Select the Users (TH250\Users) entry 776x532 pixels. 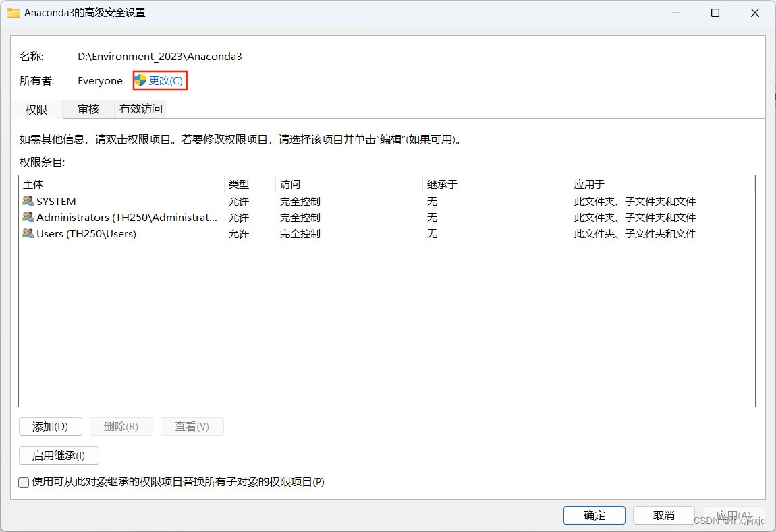point(387,233)
